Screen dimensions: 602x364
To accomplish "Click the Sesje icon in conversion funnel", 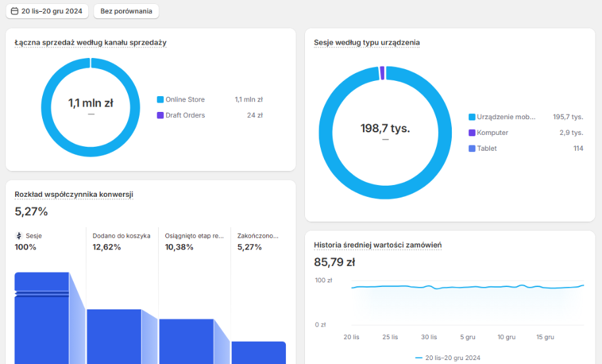I will 18,236.
